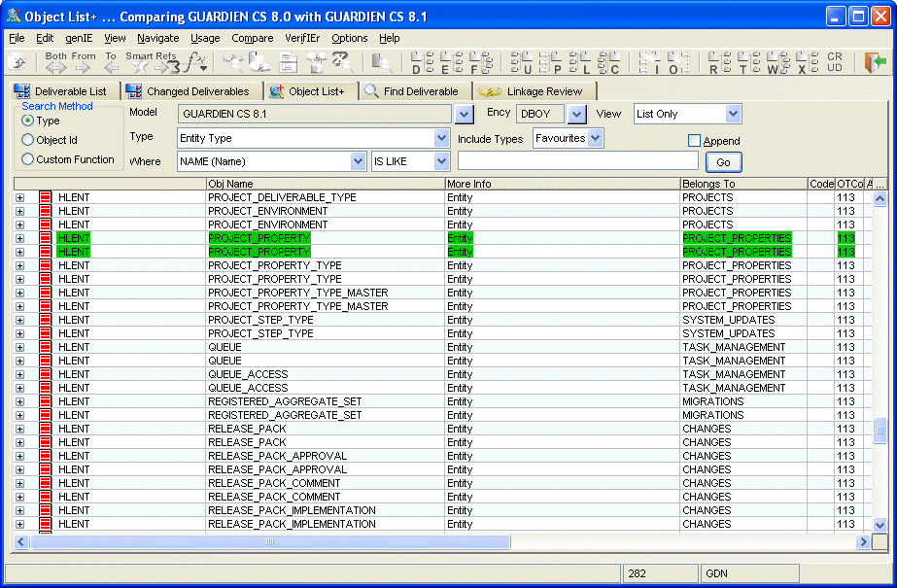The width and height of the screenshot is (897, 588).
Task: Enable the Append checkbox
Action: (x=694, y=141)
